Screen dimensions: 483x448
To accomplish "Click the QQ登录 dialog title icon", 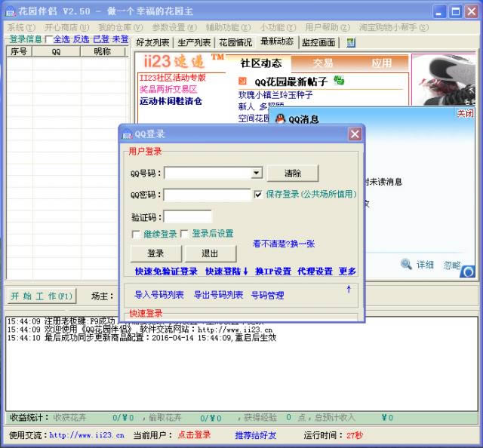I will pos(127,134).
